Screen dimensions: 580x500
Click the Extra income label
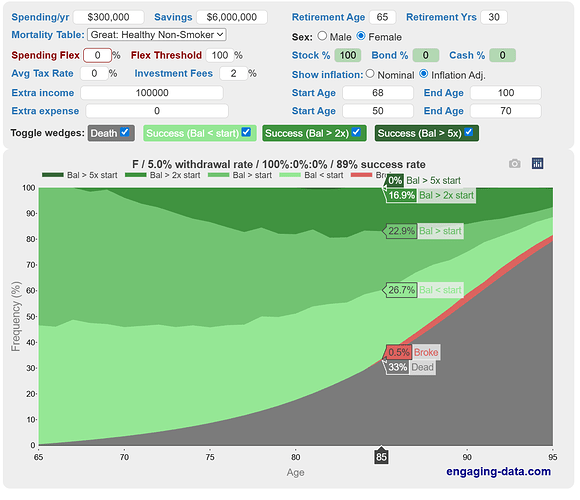point(43,93)
